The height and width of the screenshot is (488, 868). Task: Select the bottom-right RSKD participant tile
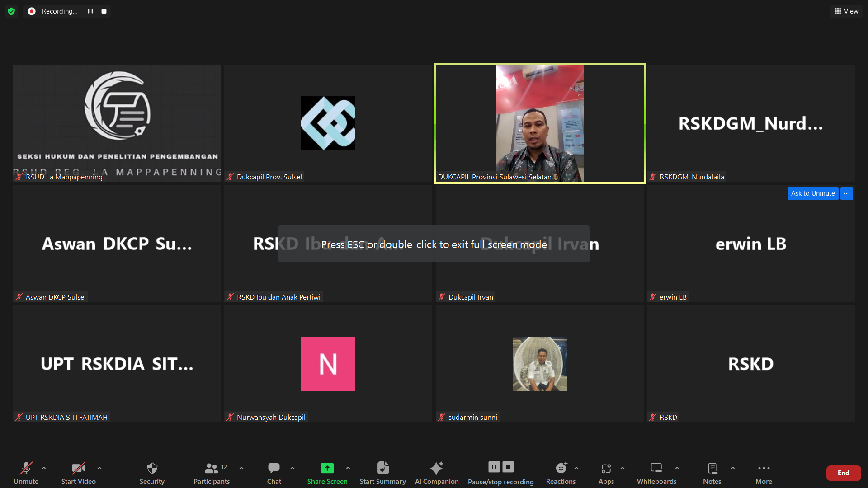751,364
